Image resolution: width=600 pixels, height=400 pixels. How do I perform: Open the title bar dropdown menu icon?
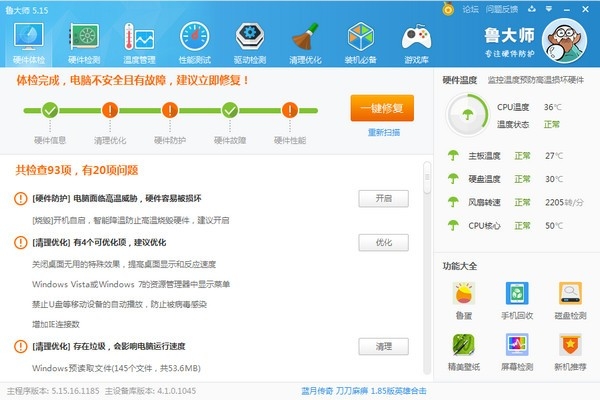click(x=549, y=9)
